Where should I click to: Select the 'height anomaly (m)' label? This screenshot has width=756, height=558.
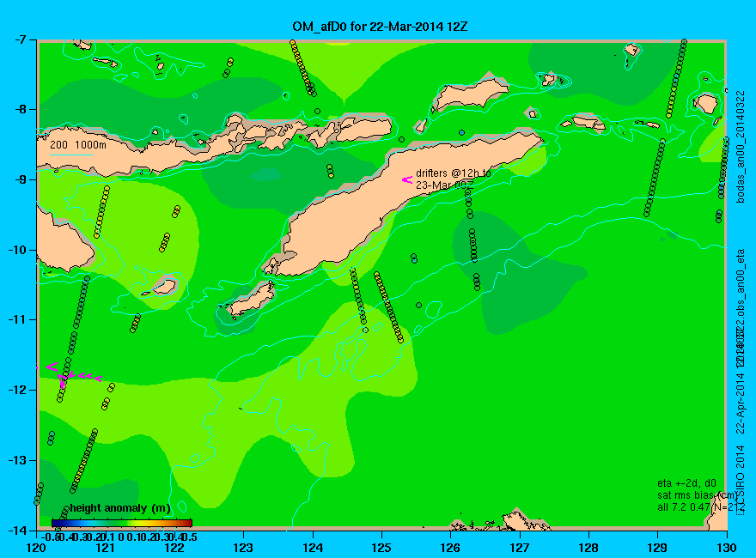[120, 508]
